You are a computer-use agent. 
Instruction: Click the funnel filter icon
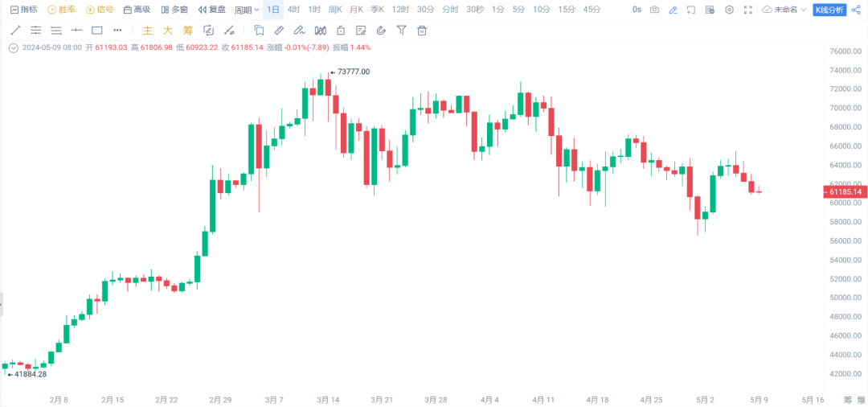click(402, 31)
